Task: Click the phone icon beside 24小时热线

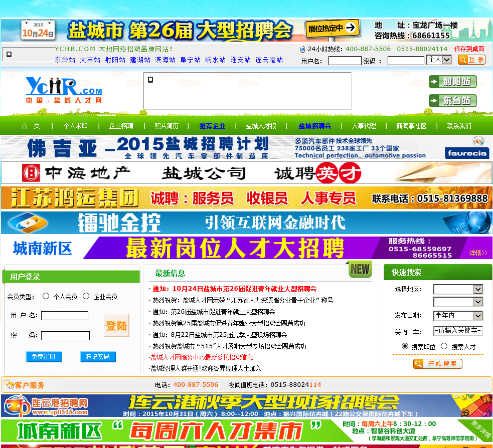Action: click(302, 49)
